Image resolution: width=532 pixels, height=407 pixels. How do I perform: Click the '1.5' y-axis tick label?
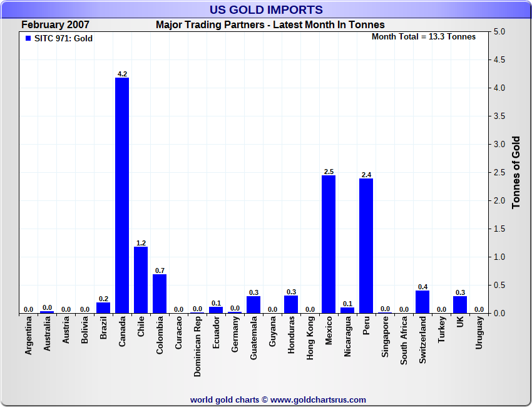[x=499, y=229]
